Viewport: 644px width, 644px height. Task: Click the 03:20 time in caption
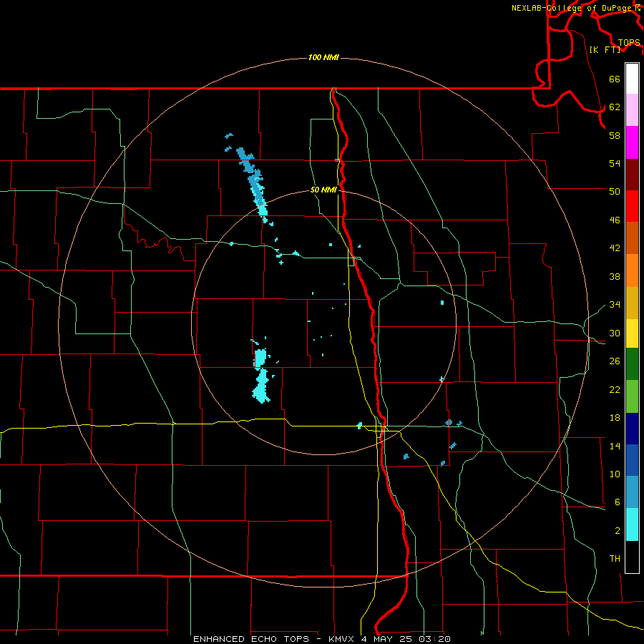435,639
